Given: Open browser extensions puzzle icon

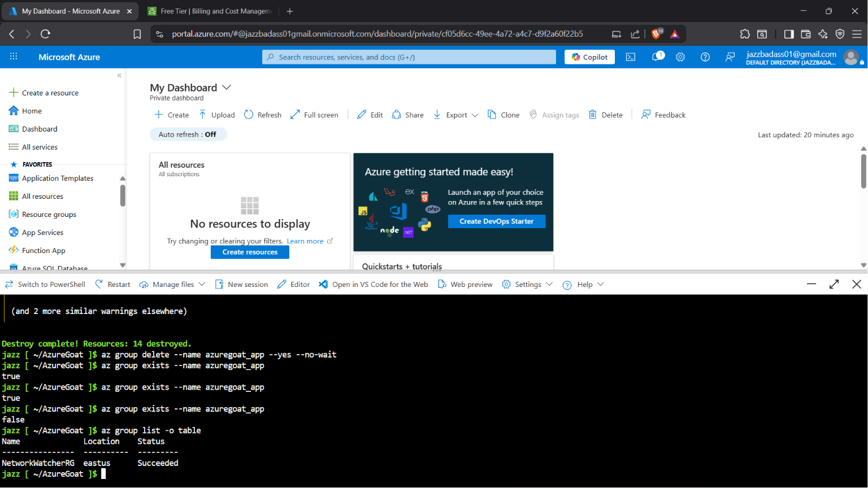Looking at the screenshot, I should pos(745,34).
